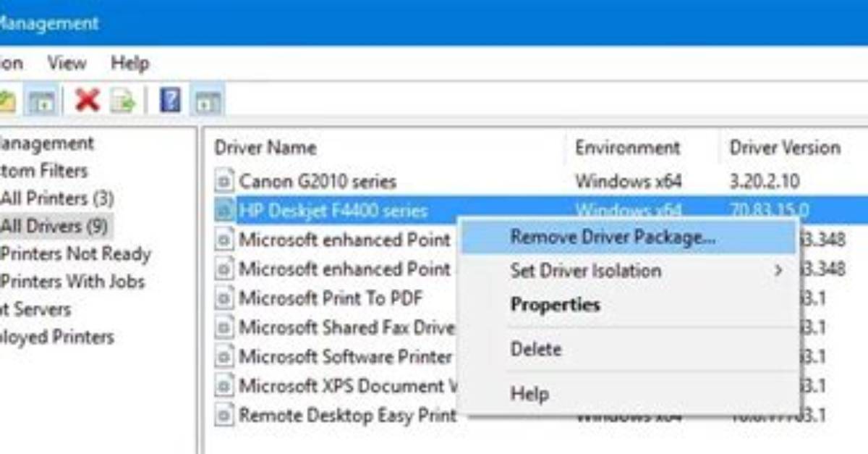Screen dimensions: 868x454
Task: Select the Canon G2010 series row
Action: [x=538, y=181]
